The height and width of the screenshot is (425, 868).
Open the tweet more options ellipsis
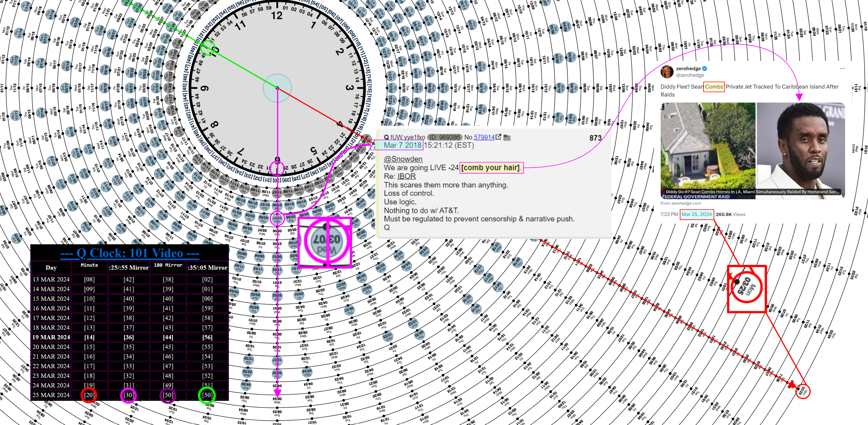tap(842, 68)
